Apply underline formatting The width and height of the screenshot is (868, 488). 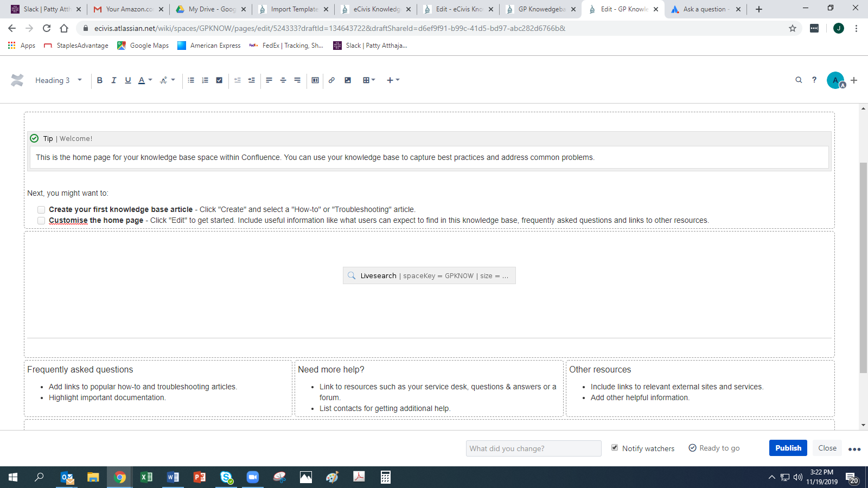point(127,80)
